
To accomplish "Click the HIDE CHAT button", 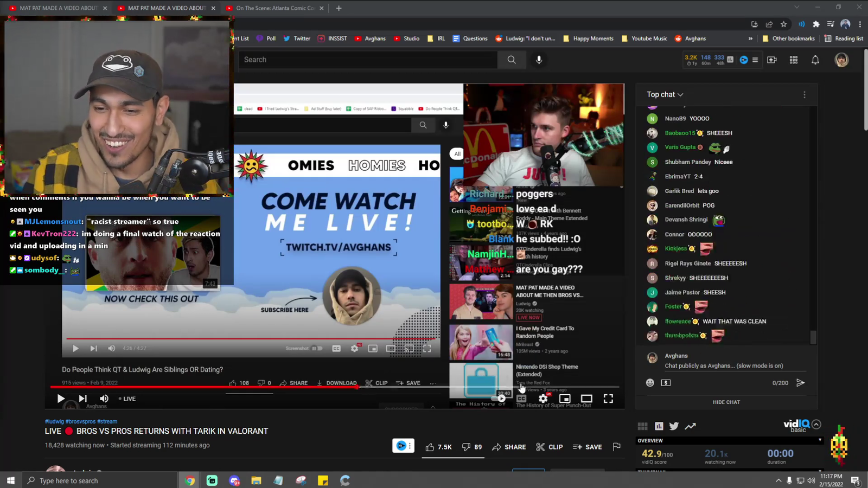I will [726, 402].
